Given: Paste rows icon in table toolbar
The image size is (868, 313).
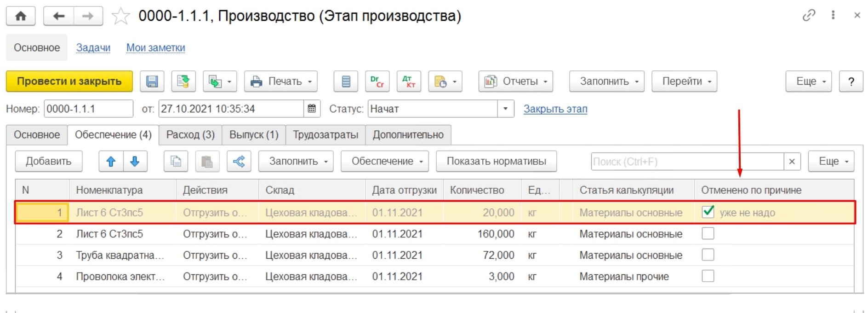Looking at the screenshot, I should 207,162.
